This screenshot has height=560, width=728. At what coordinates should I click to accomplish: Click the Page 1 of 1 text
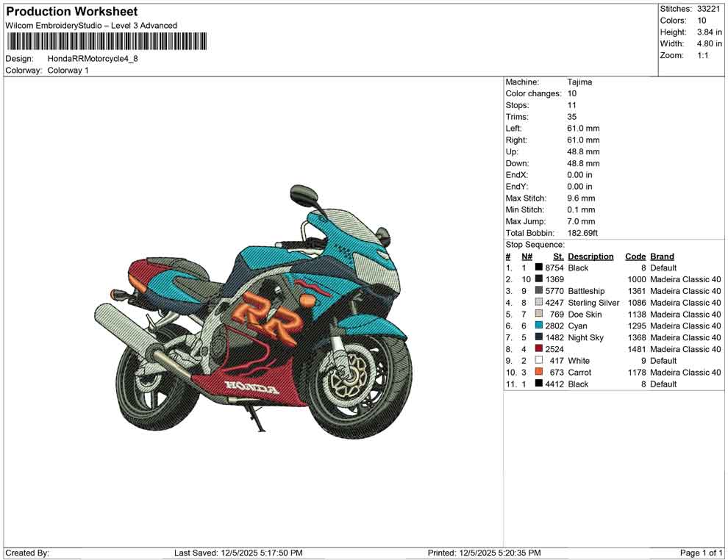(x=700, y=552)
